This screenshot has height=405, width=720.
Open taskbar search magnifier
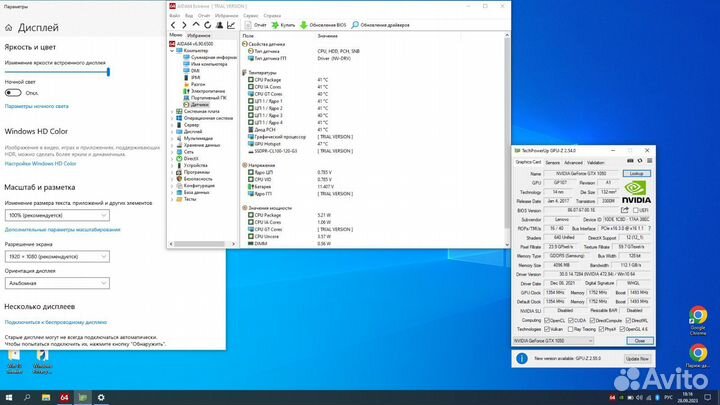[x=27, y=397]
